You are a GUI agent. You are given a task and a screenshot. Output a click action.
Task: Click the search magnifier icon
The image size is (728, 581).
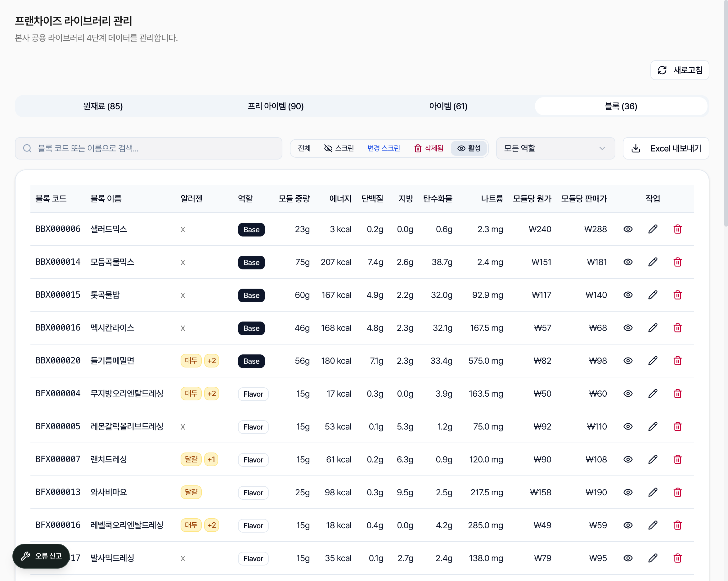[x=27, y=148]
